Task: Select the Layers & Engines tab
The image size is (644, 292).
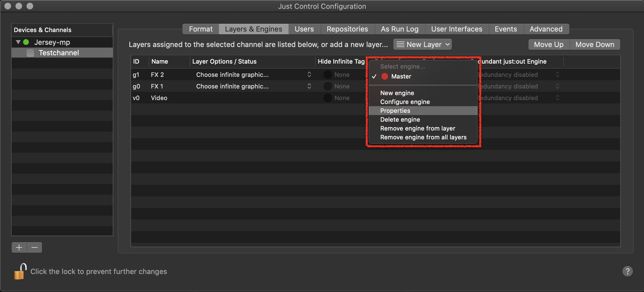Action: 253,29
